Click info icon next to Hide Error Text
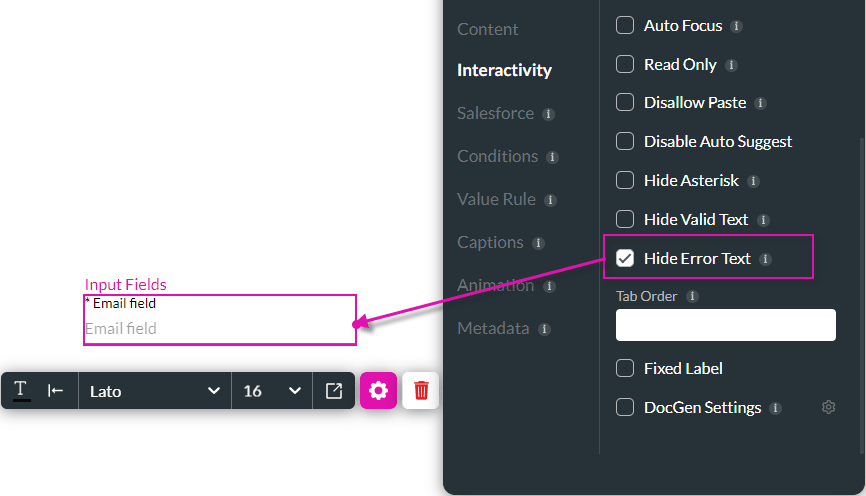 [765, 259]
